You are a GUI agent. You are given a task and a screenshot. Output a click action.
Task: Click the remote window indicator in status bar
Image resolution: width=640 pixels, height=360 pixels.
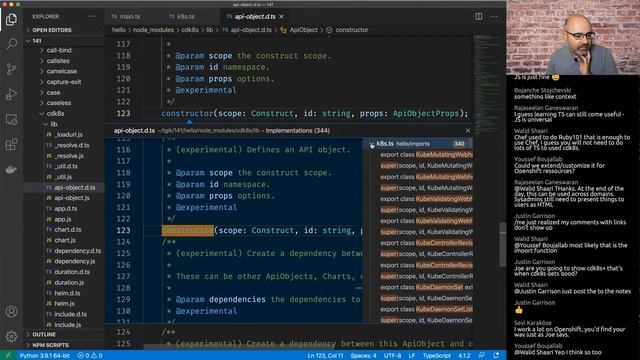click(8, 356)
